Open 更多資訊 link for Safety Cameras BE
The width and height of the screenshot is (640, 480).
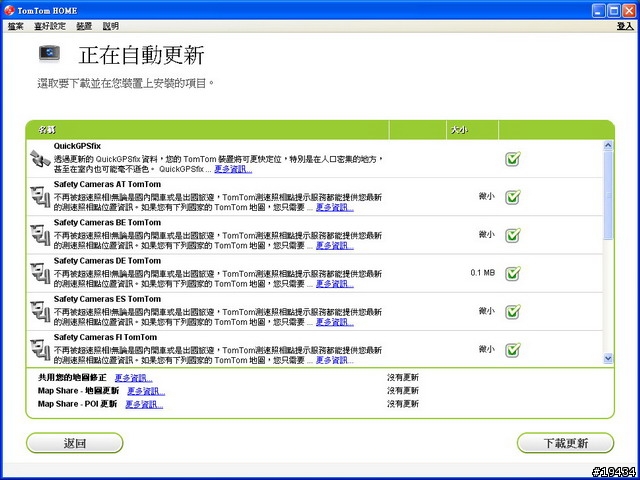point(335,246)
